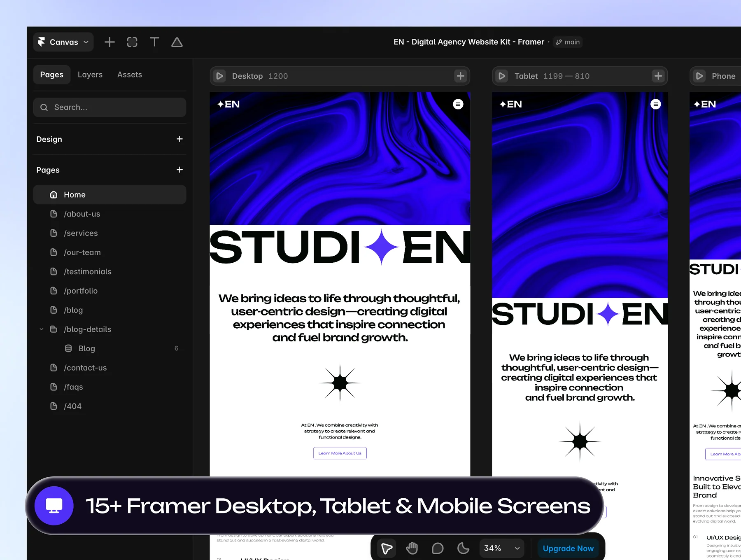This screenshot has height=560, width=741.
Task: Select the cursor pointer tool
Action: [x=387, y=548]
